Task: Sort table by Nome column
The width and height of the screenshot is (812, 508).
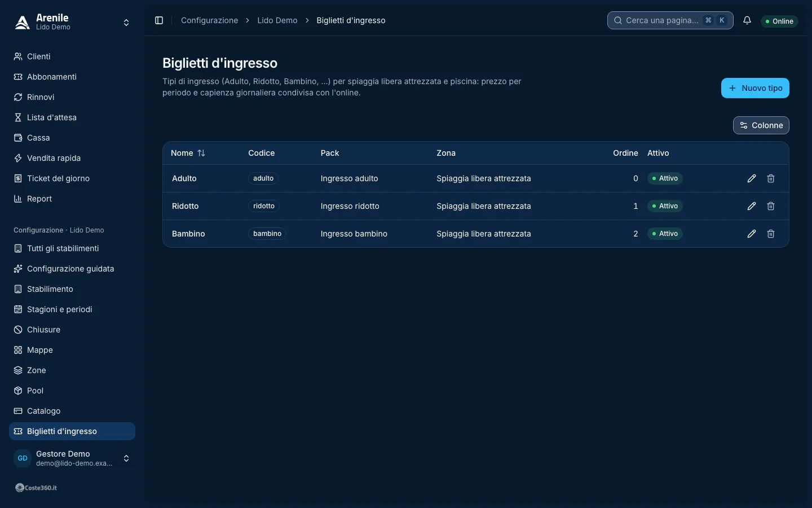Action: (x=188, y=153)
